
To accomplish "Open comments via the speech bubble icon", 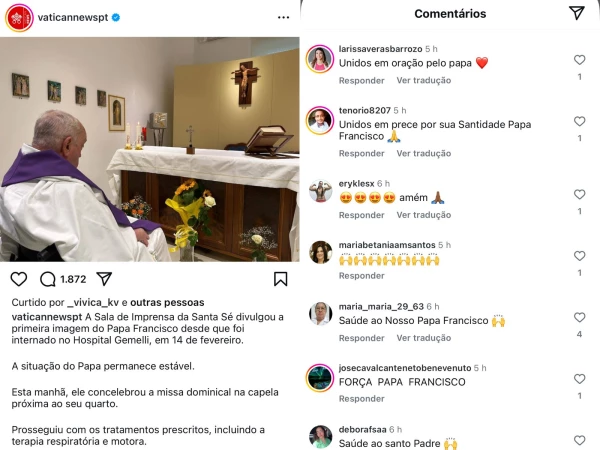I will 48,279.
